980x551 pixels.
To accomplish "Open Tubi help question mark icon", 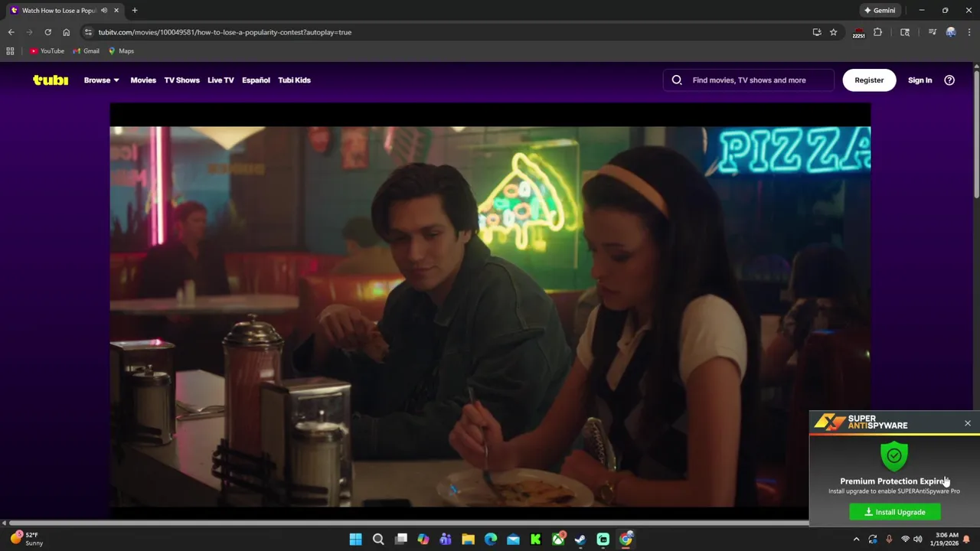I will (x=949, y=80).
